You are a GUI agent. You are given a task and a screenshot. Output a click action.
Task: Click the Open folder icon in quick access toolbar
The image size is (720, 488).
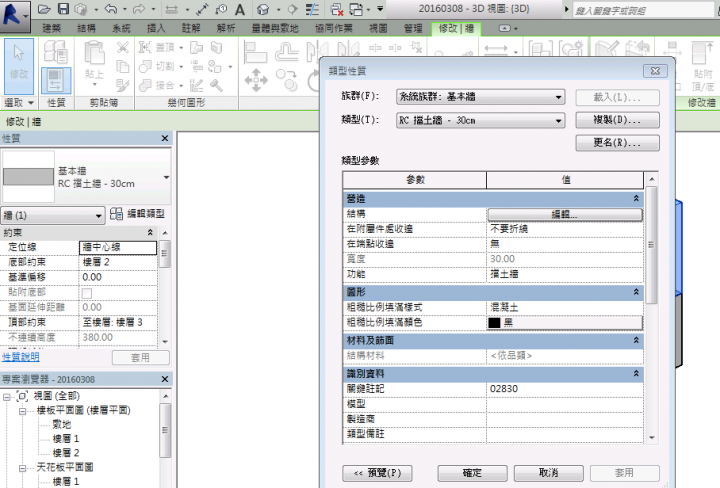pyautogui.click(x=44, y=9)
